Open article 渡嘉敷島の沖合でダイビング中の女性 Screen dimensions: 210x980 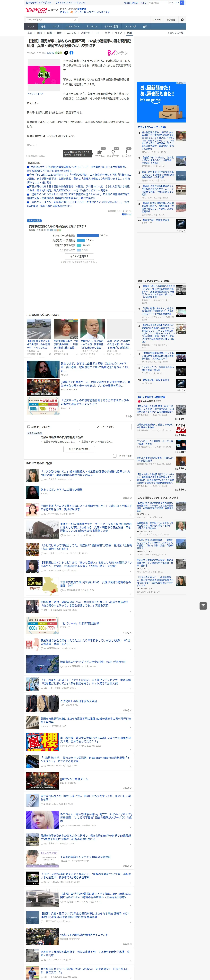(93, 662)
